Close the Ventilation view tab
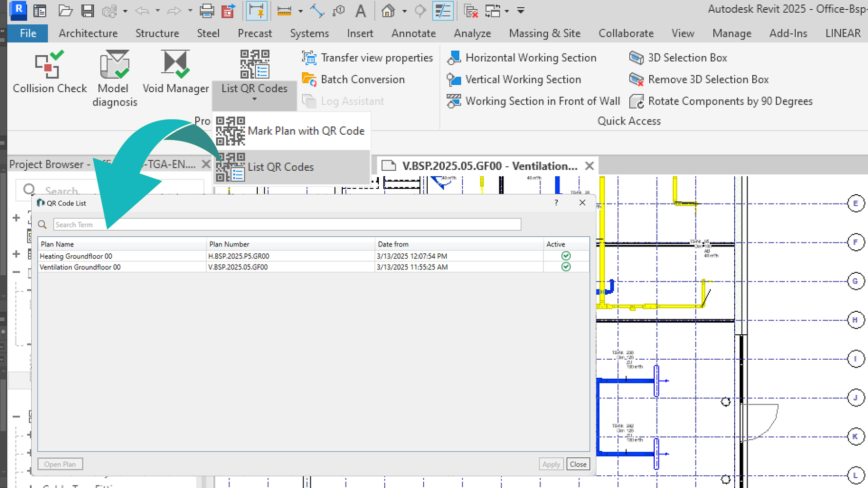The width and height of the screenshot is (868, 488). click(x=589, y=166)
